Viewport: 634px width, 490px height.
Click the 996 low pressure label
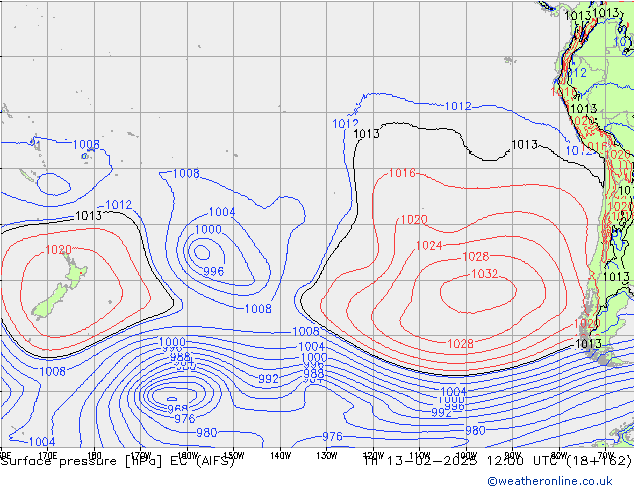[213, 271]
